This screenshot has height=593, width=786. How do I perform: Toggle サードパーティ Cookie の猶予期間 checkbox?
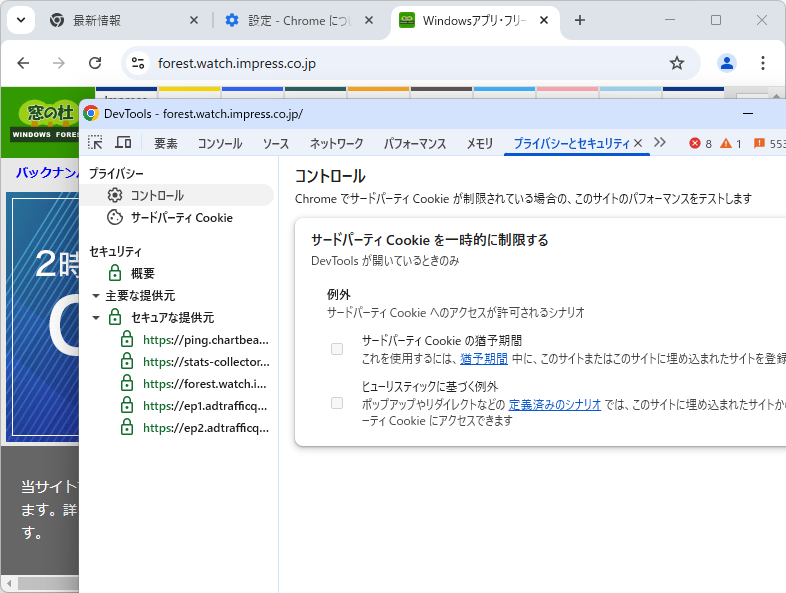pyautogui.click(x=337, y=349)
